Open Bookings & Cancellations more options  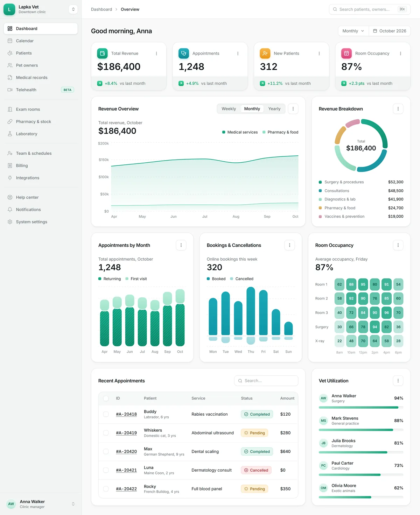pos(289,245)
